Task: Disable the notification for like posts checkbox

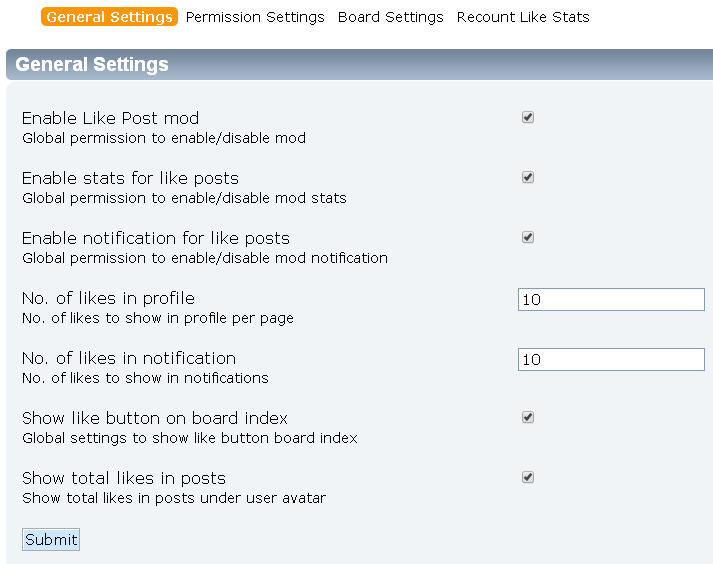Action: click(x=528, y=237)
